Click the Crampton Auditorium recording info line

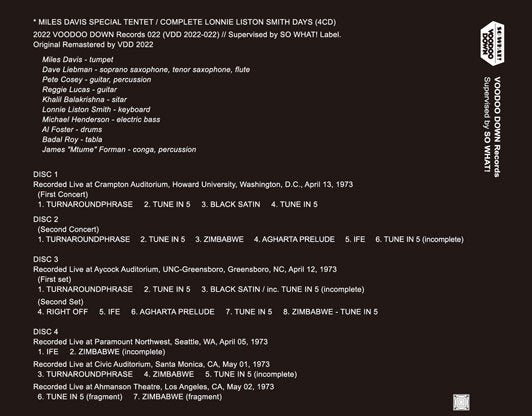point(193,184)
